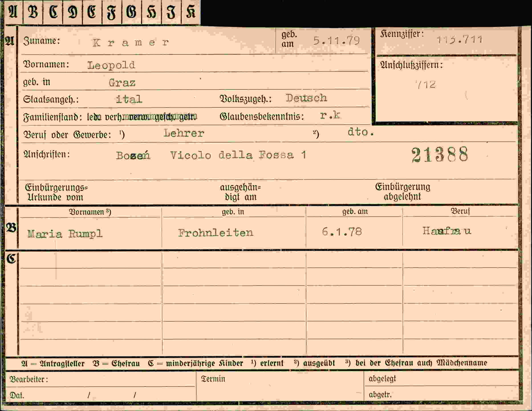532x411 pixels.
Task: Click the 'Vornamen:' label in section A
Action: [46, 64]
